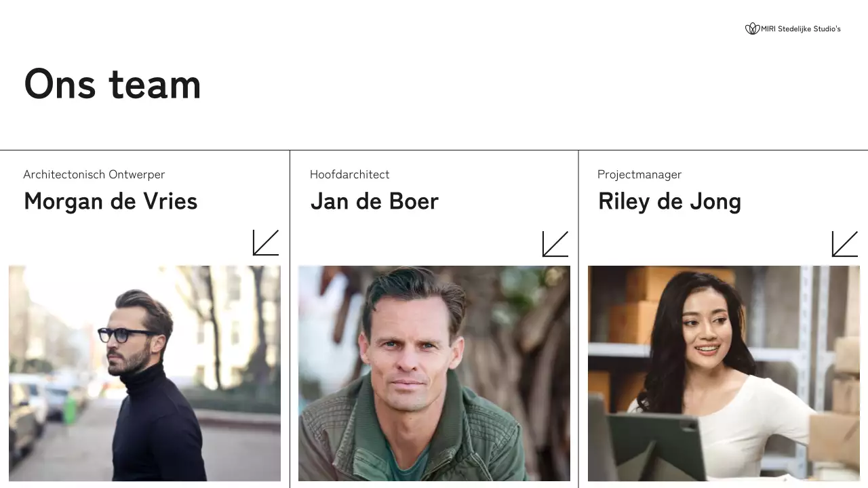Click the arrow icon under Jan de Boer
868x488 pixels.
coord(555,244)
